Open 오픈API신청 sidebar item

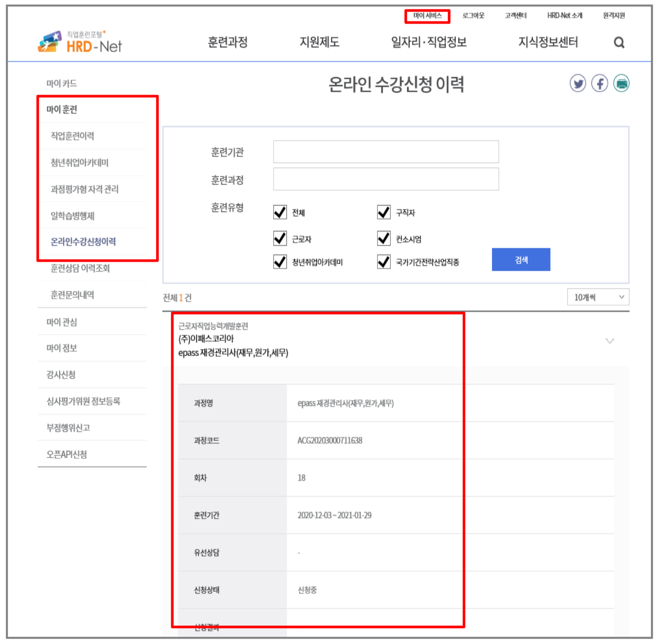coord(67,454)
